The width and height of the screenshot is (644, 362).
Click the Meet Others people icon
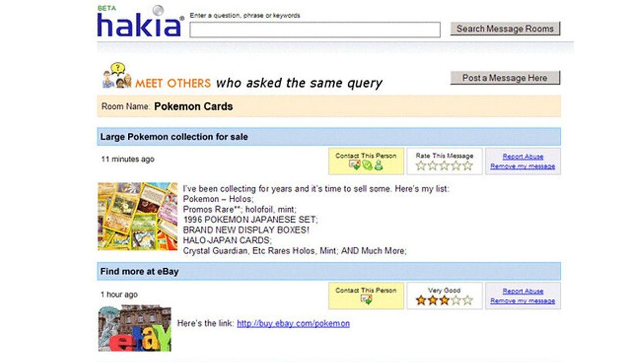116,76
